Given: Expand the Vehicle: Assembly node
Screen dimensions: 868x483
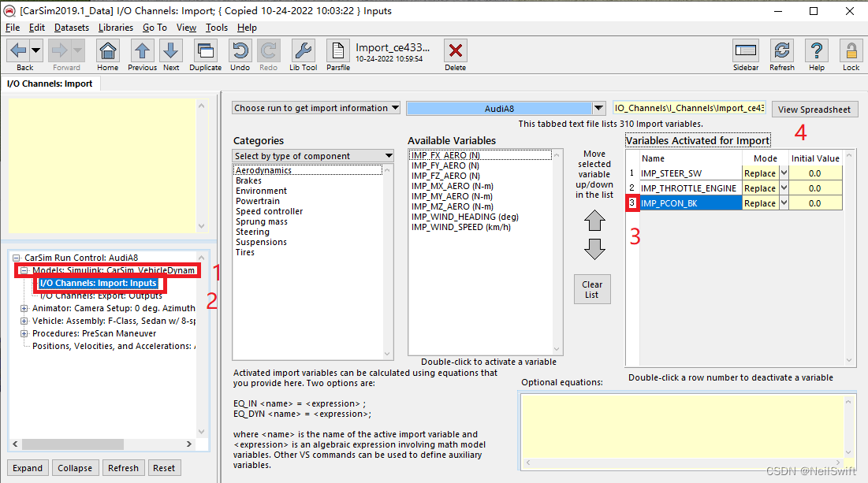Looking at the screenshot, I should (24, 321).
